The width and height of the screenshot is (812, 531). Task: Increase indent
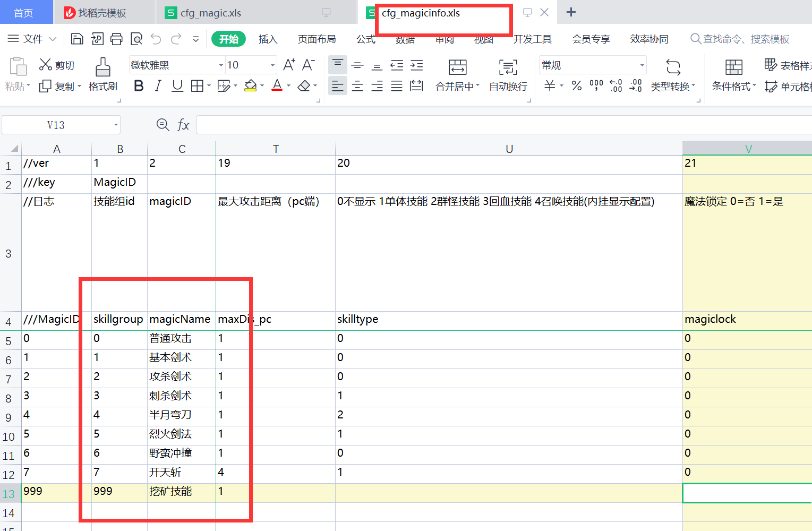tap(417, 65)
